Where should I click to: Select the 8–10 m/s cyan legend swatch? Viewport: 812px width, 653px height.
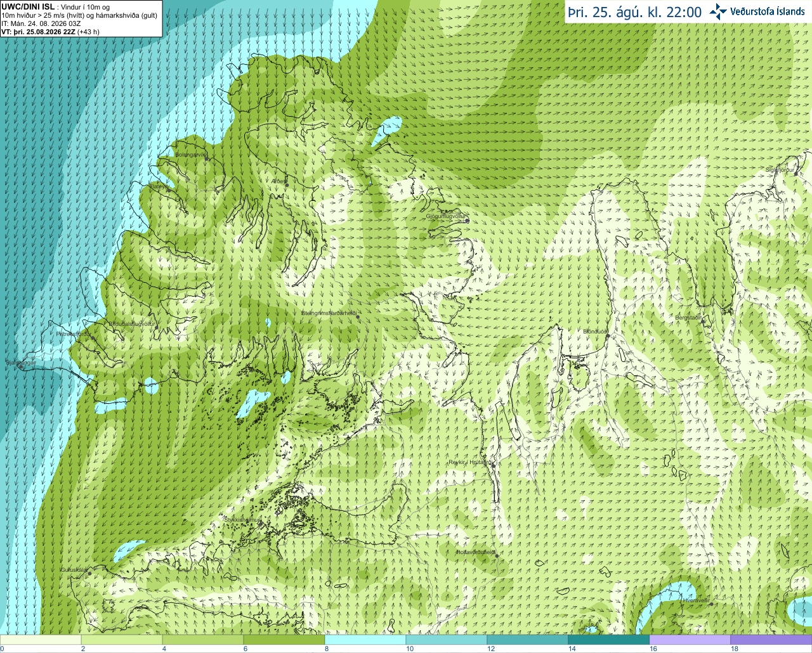click(x=365, y=640)
